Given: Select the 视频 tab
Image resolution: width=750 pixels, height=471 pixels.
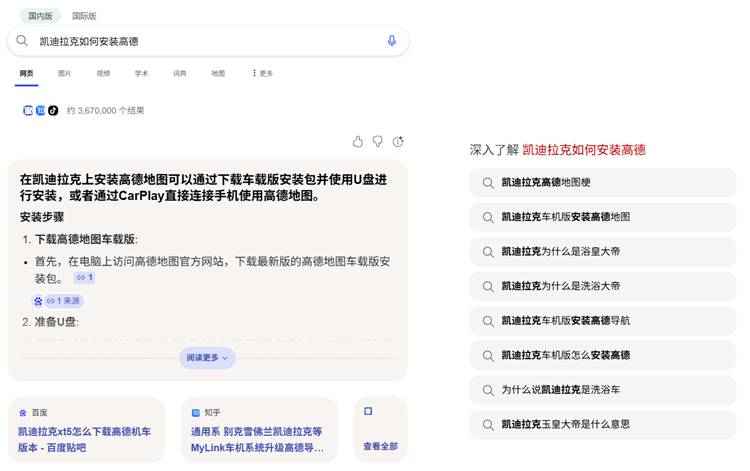Looking at the screenshot, I should tap(103, 73).
